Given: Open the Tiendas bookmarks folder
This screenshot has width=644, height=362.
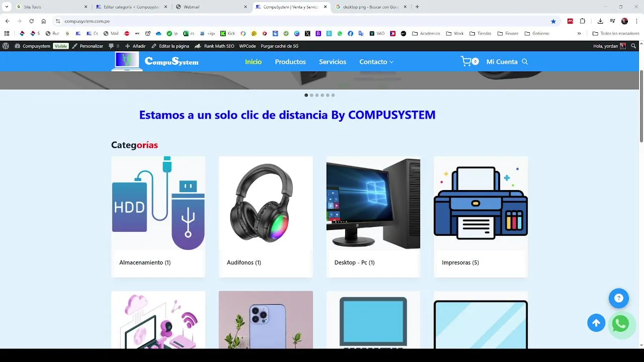Looking at the screenshot, I should click(x=480, y=33).
